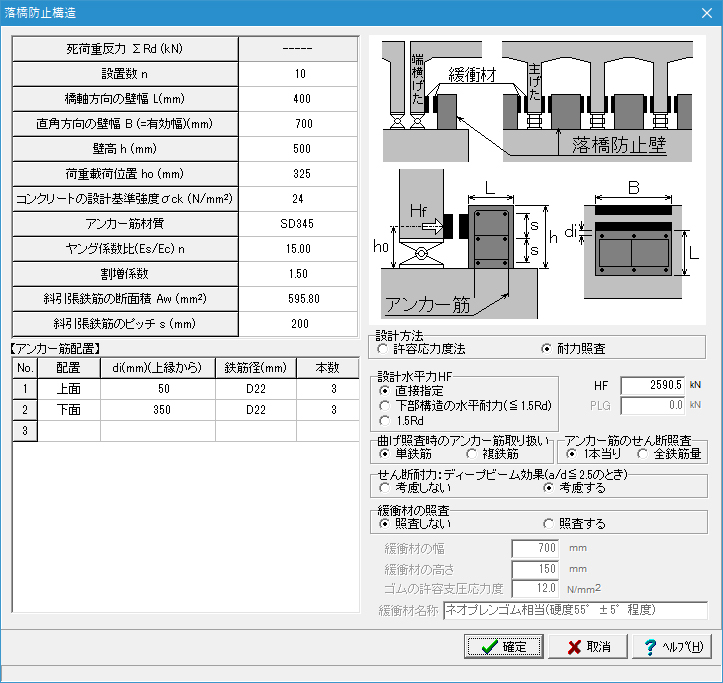Set deep beam effect to 考慮しない
This screenshot has width=723, height=683.
pos(385,488)
